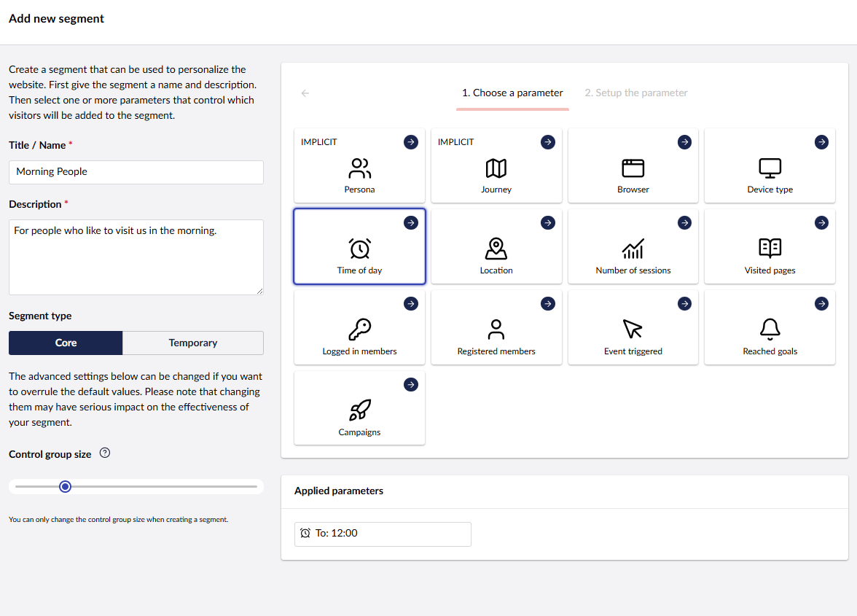Open the control group size help tooltip
Viewport: 857px width, 616px height.
[104, 453]
